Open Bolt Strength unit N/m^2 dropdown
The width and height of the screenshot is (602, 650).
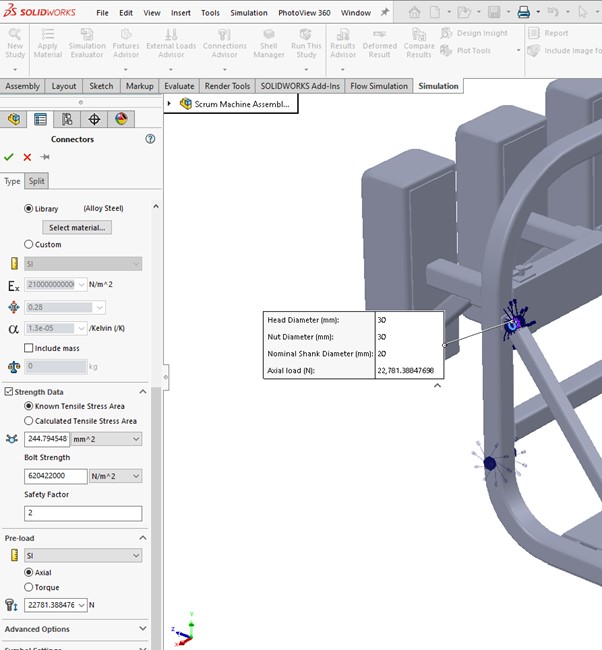115,476
